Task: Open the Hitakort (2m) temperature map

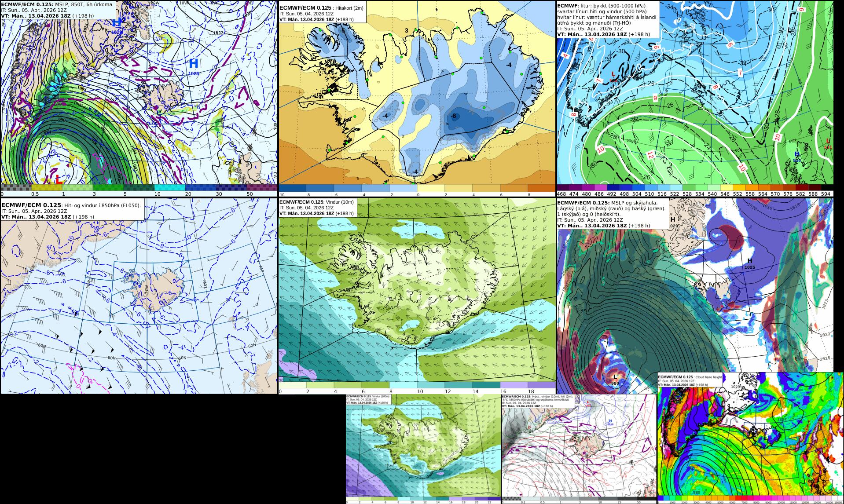Action: point(417,92)
